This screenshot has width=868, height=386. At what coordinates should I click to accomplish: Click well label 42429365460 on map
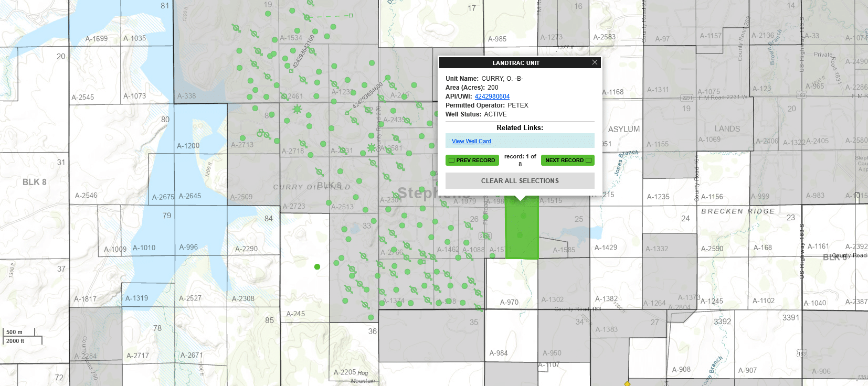point(367,95)
